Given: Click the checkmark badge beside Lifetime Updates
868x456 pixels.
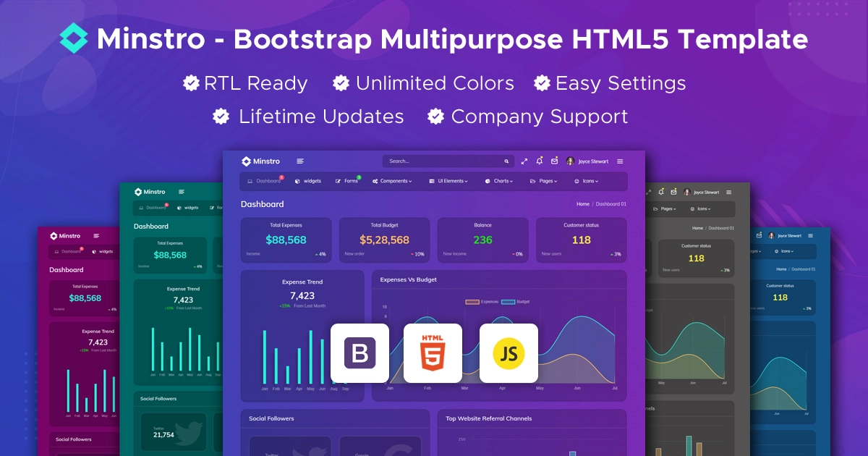Looking at the screenshot, I should click(221, 117).
